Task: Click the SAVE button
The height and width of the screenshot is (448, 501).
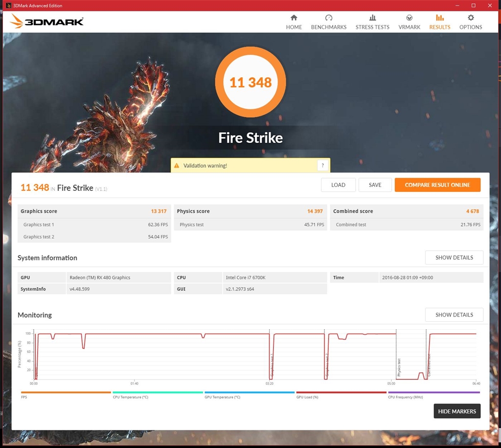Action: 375,185
